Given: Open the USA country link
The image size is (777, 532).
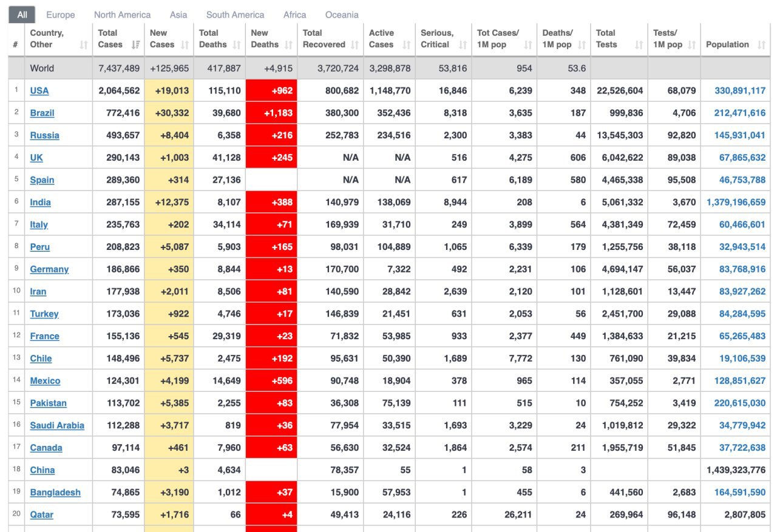Looking at the screenshot, I should [39, 90].
